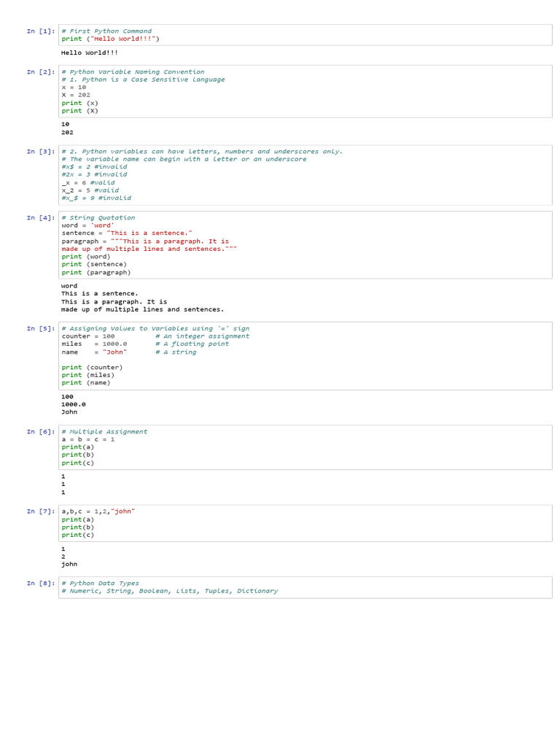This screenshot has width=560, height=747.
Task: Place cursor on the 'x = 10' line
Action: point(74,88)
